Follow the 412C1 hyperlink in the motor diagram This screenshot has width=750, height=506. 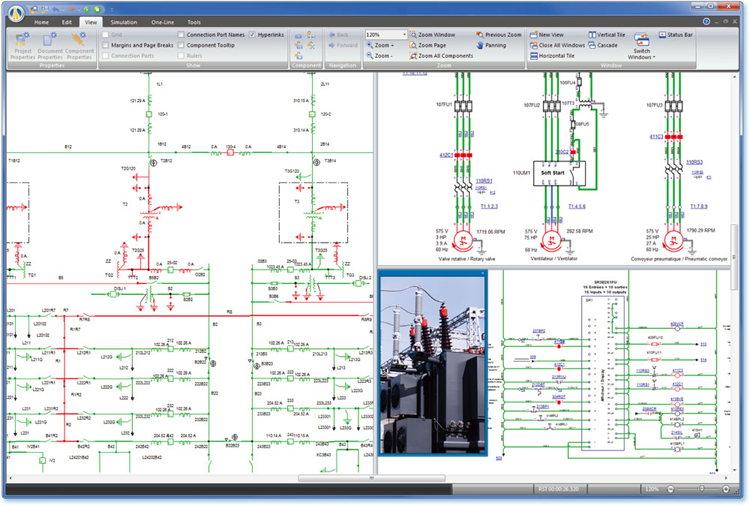tap(446, 155)
